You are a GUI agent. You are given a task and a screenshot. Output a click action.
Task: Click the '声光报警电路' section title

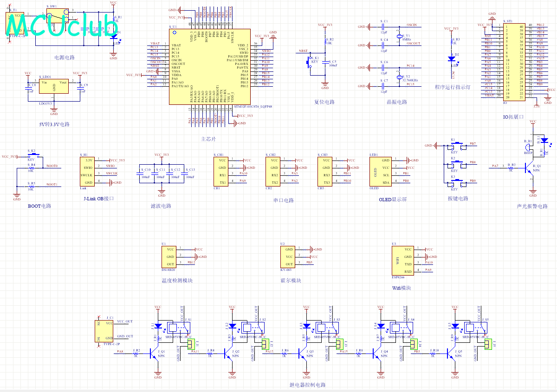532,206
